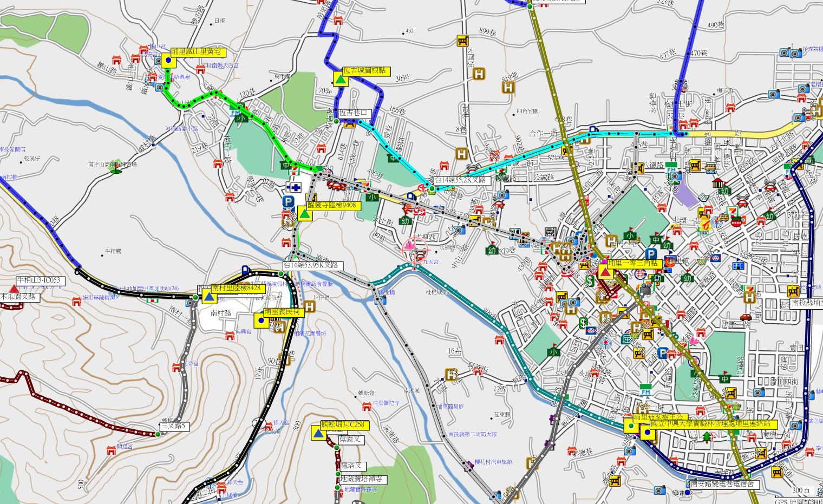The image size is (823, 504).
Task: Click the 埔里鐵山里黃宅 blue dot waypoint marker
Action: (x=168, y=61)
